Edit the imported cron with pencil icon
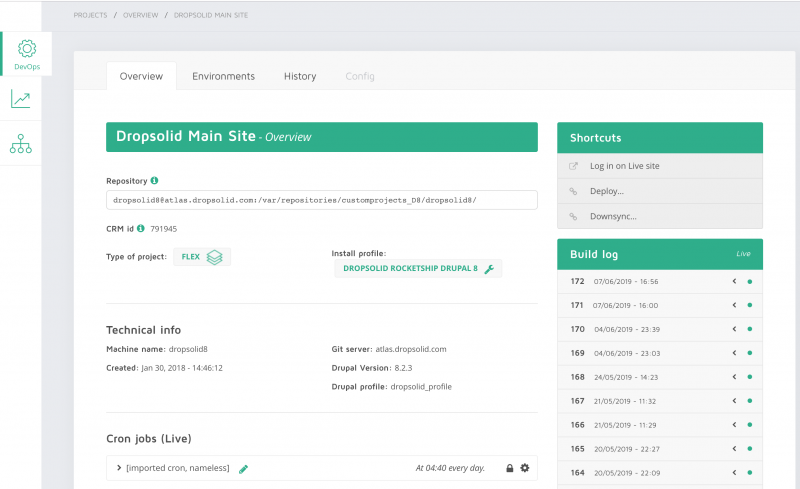The image size is (800, 489). (243, 469)
